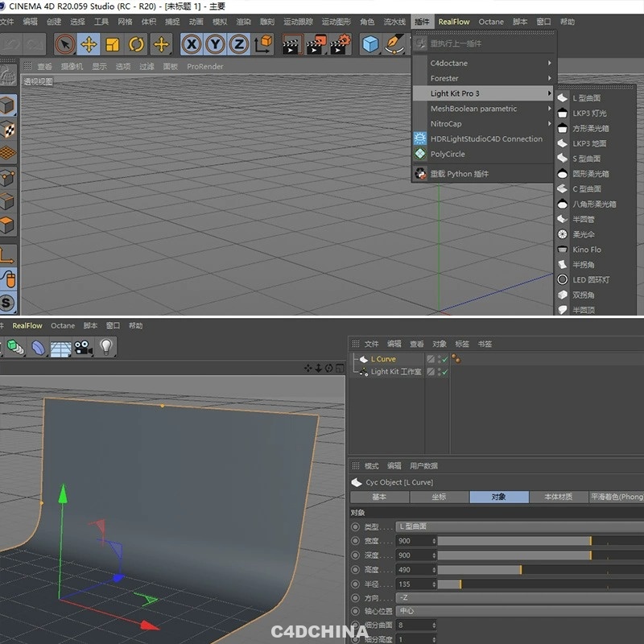The width and height of the screenshot is (644, 644).
Task: Click 细分曲面 value field 8
Action: point(414,625)
